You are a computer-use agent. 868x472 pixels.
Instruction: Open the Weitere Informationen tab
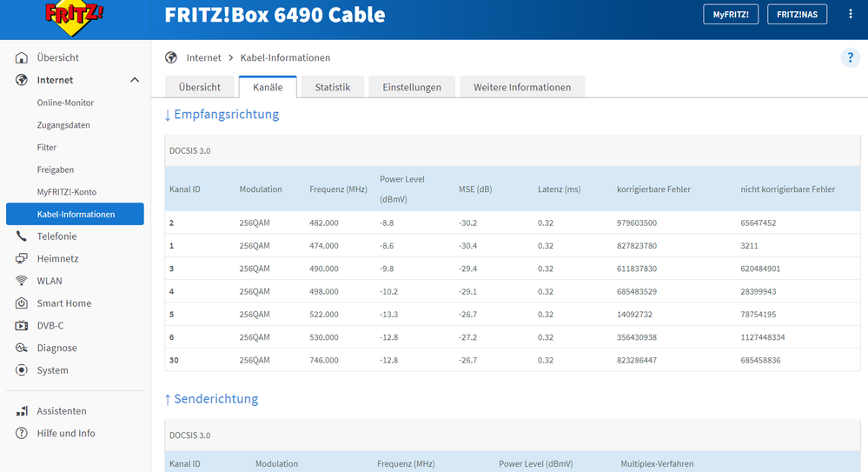[522, 87]
